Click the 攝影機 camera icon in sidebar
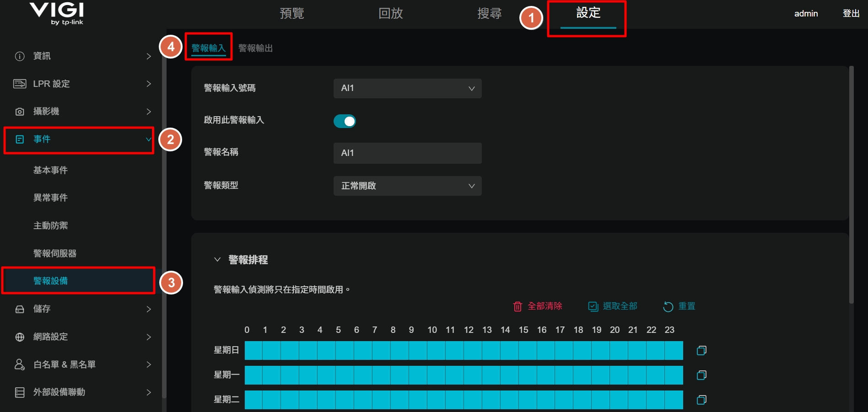This screenshot has width=868, height=412. 20,112
